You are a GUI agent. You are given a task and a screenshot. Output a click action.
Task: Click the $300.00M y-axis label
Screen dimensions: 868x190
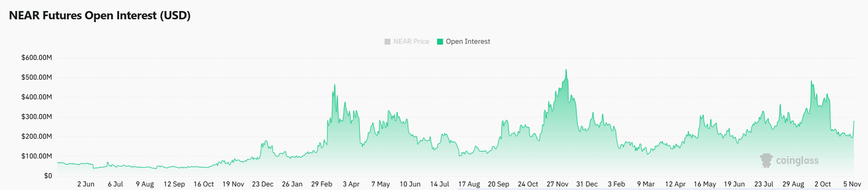[37, 117]
